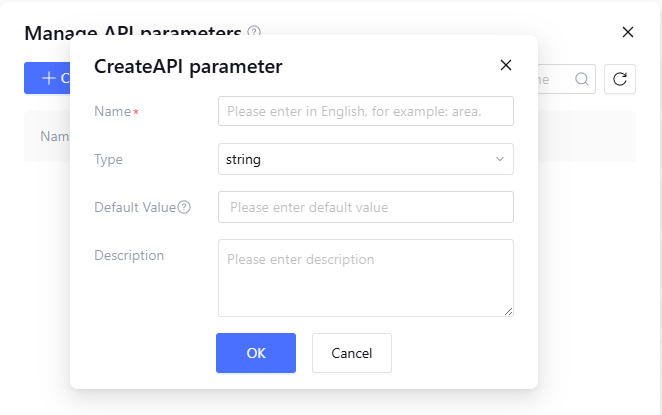Click the Description textarea resize handle
662x415 pixels.
point(509,312)
